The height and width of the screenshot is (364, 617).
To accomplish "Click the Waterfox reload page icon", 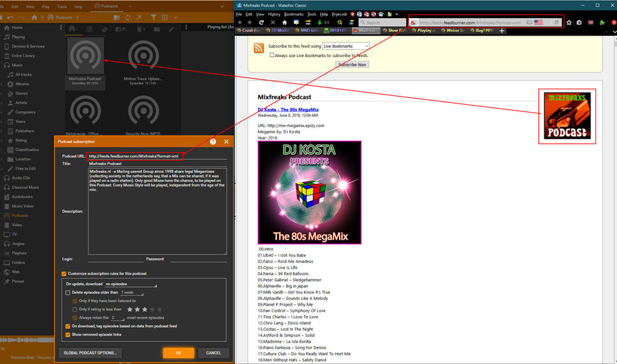I will click(x=261, y=22).
